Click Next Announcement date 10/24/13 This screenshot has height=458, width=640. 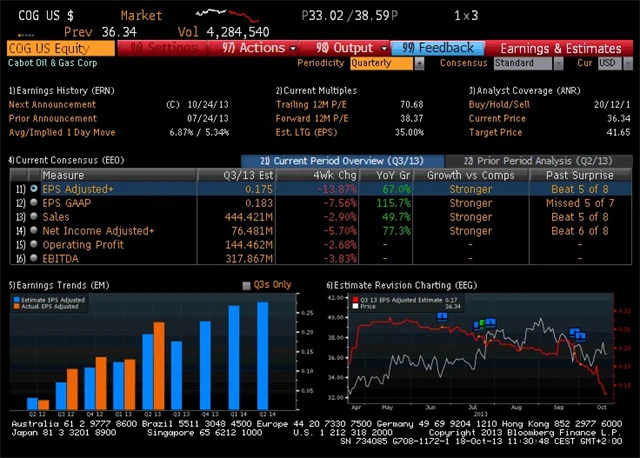click(208, 104)
